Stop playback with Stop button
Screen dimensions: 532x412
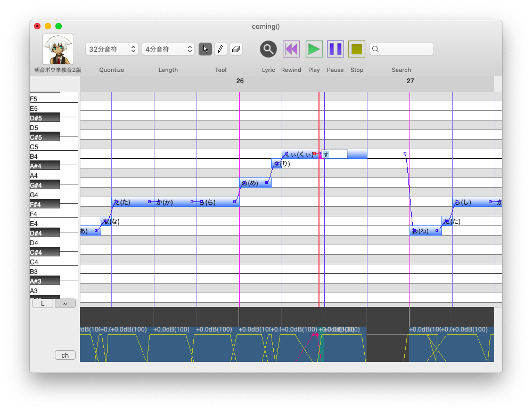coord(357,49)
